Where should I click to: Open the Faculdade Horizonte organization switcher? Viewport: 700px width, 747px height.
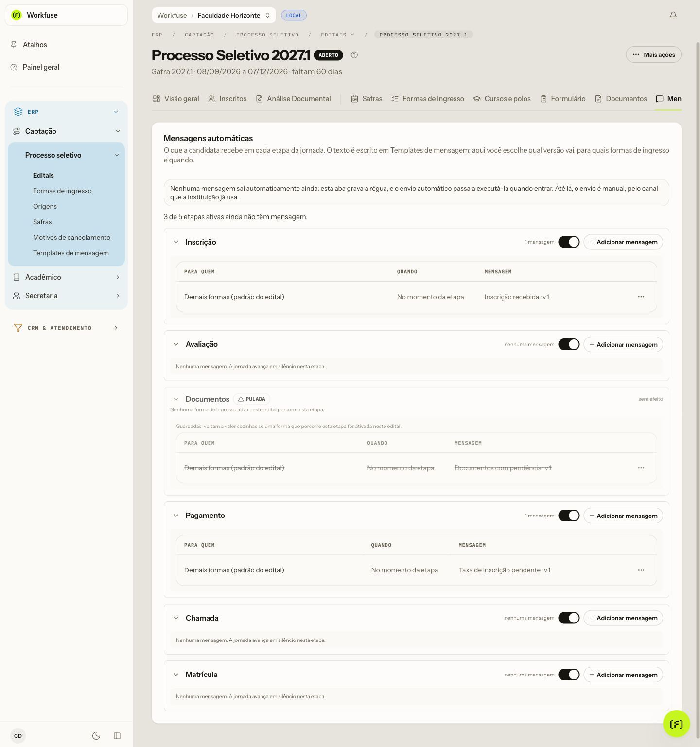234,15
